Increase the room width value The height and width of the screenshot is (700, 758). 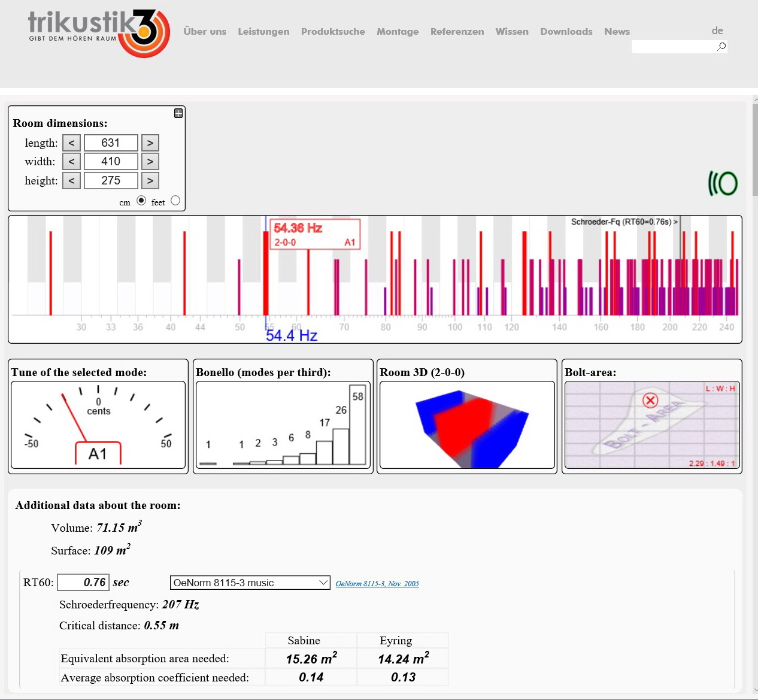(150, 162)
